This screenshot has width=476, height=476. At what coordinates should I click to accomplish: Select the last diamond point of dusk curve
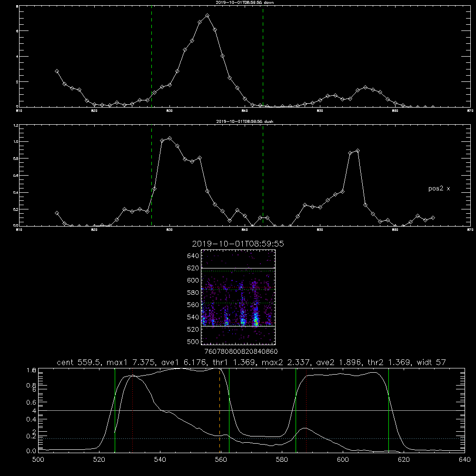coord(433,218)
